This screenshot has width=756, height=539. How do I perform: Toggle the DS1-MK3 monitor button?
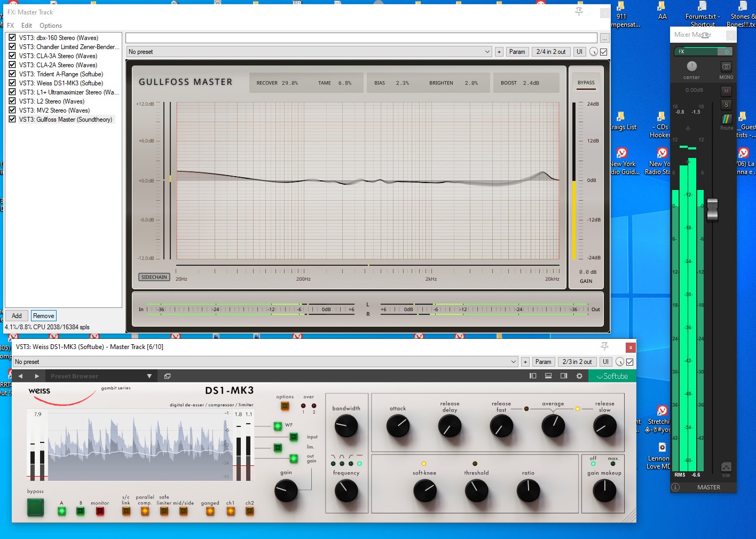click(x=100, y=511)
